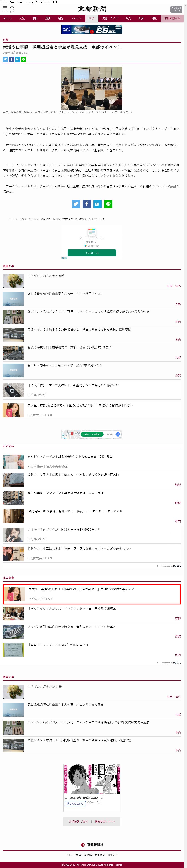Open 白ネギの天ぷらとかき揚げ related article
This screenshot has height=868, width=187.
46,276
